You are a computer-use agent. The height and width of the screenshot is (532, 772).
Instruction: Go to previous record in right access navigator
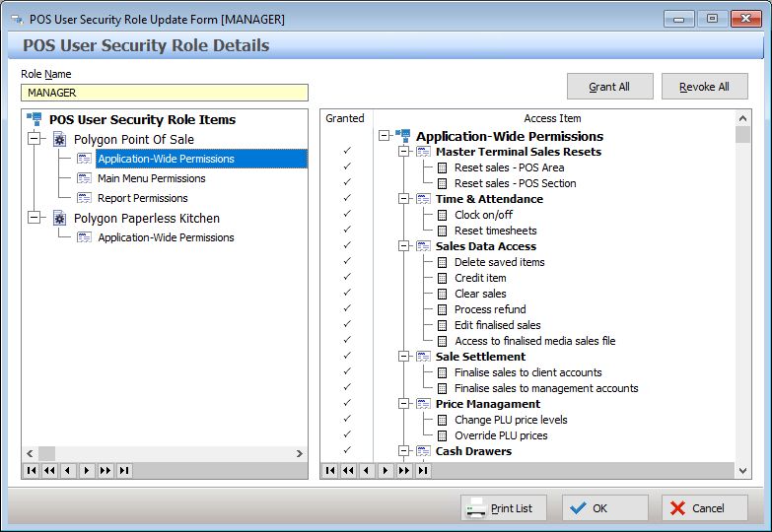(x=367, y=471)
